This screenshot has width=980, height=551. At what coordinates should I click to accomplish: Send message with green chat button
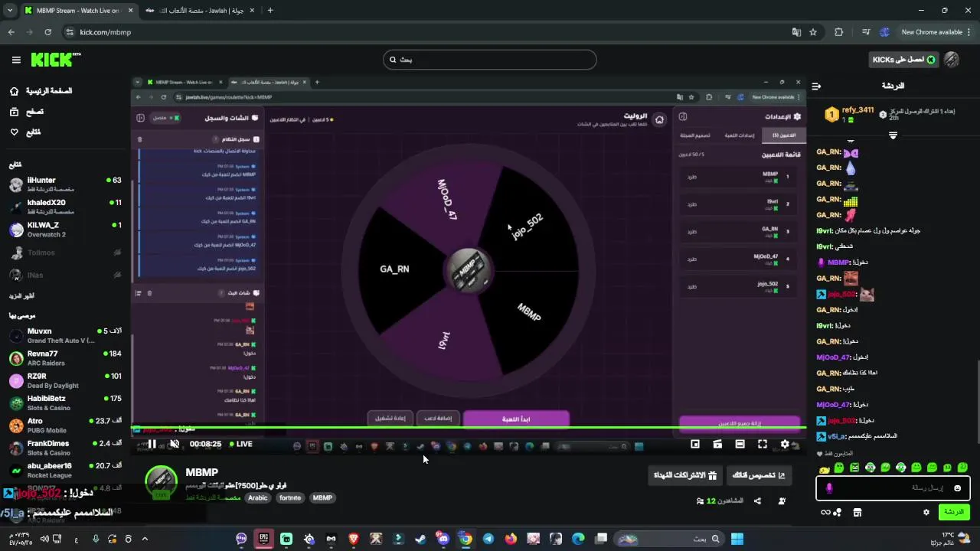tap(954, 512)
